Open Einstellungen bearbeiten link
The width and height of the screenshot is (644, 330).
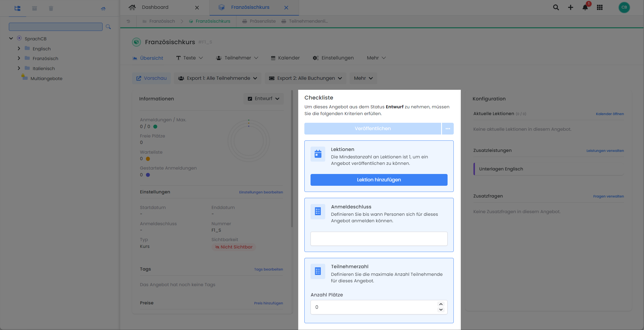(261, 192)
